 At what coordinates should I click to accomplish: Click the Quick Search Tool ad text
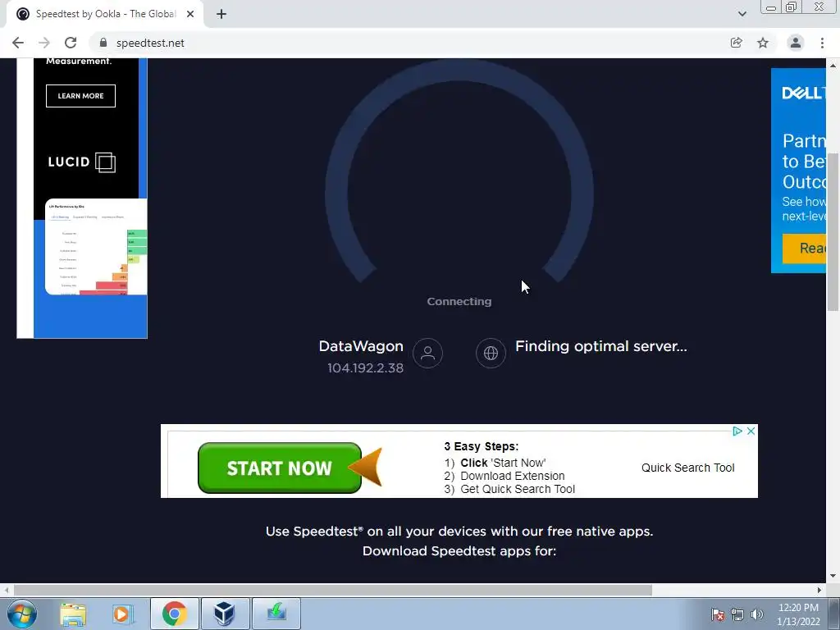coord(688,468)
